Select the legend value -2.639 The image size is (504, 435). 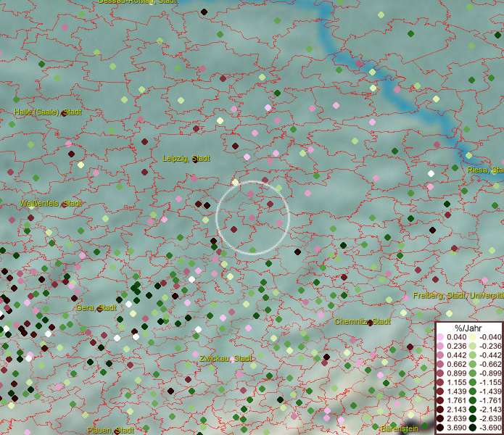490,418
